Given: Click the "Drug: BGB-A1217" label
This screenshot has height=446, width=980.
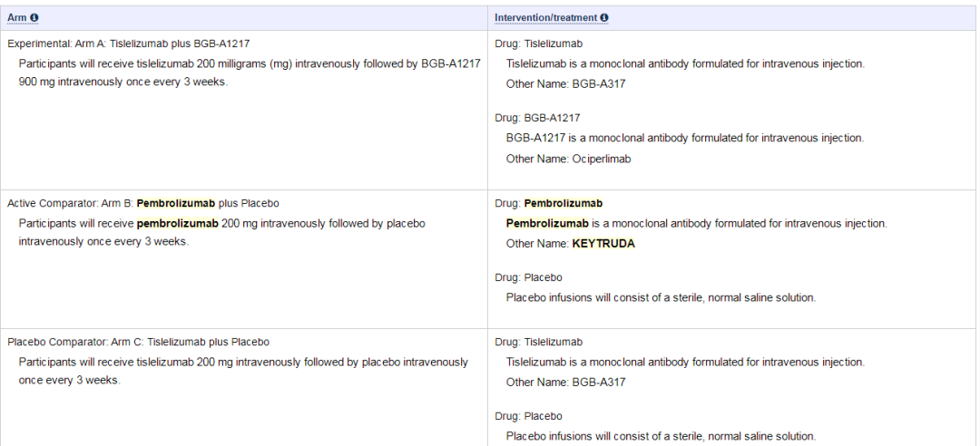Looking at the screenshot, I should point(537,118).
